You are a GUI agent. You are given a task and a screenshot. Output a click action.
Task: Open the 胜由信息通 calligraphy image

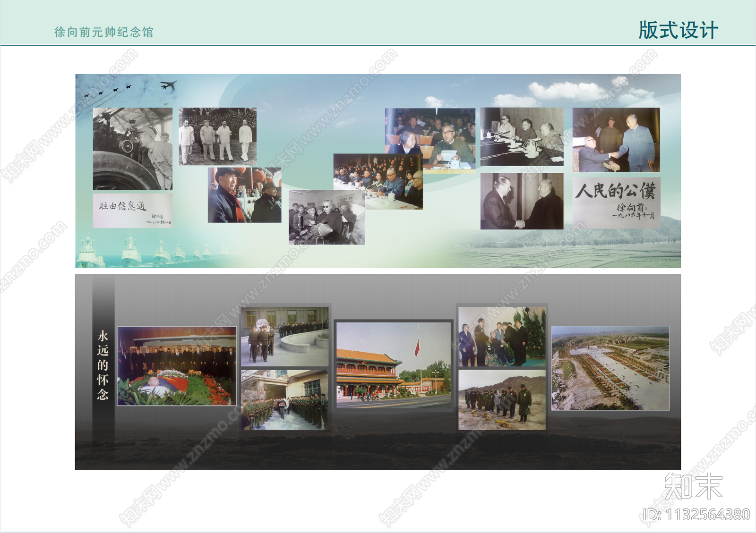click(x=132, y=211)
